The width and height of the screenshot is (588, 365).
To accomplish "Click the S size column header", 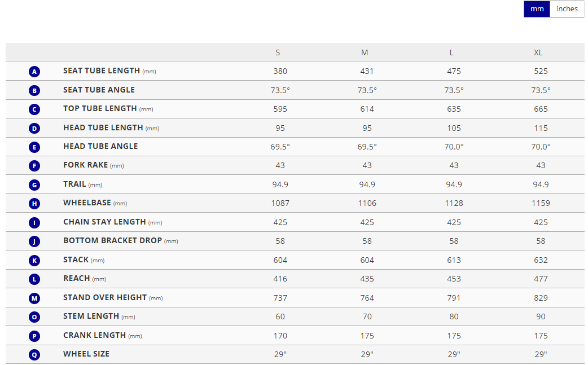I will point(278,52).
